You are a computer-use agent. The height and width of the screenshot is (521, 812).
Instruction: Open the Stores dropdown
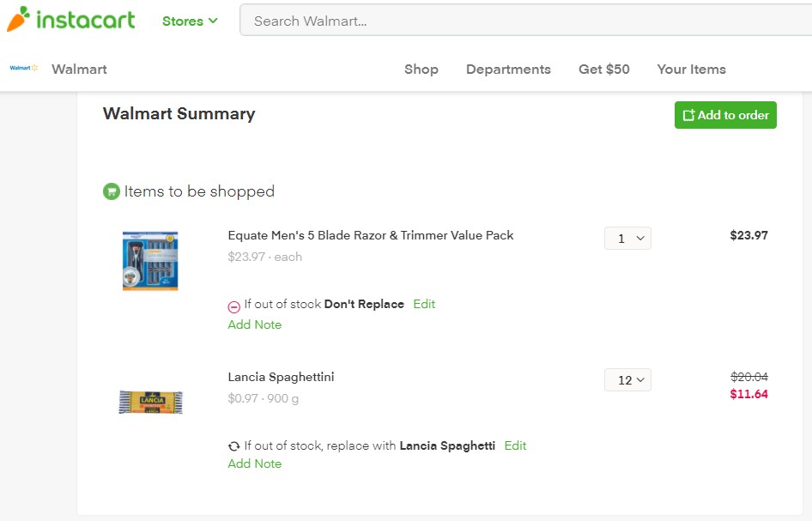190,21
